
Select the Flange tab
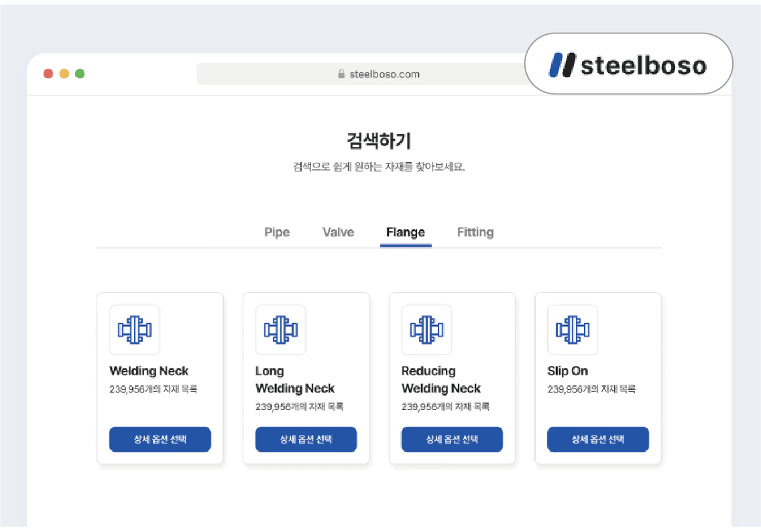coord(406,232)
